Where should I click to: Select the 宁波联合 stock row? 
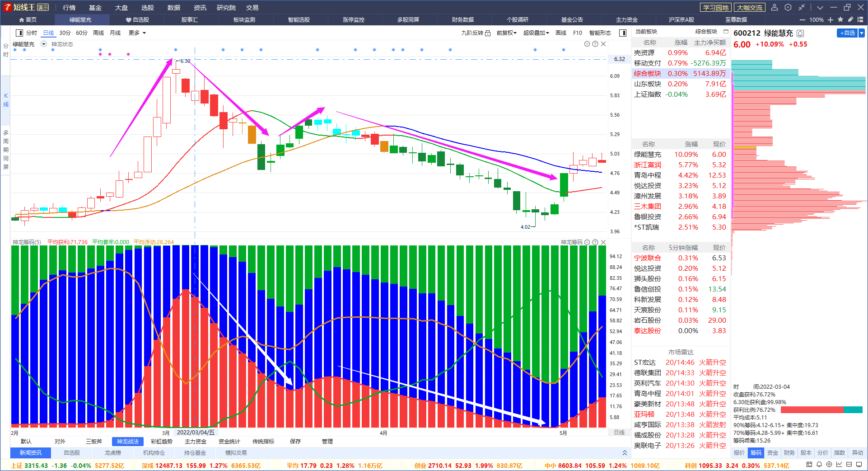click(x=680, y=258)
